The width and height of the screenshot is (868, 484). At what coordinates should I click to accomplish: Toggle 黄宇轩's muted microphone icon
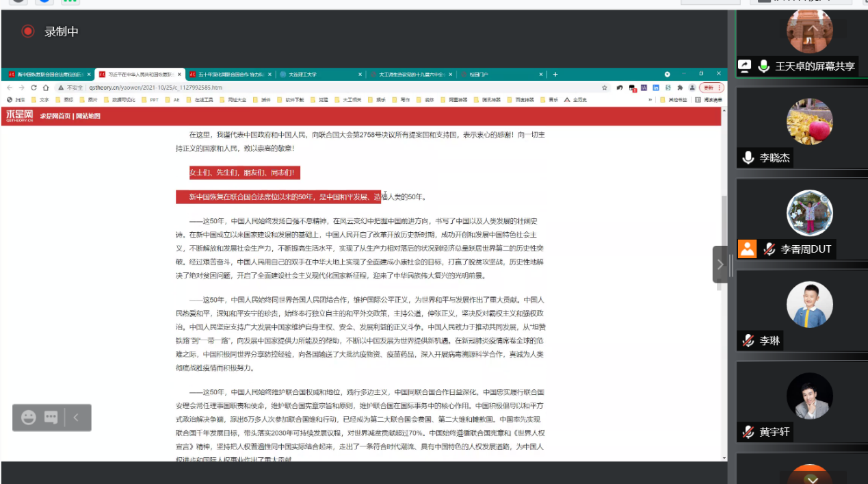(x=748, y=432)
